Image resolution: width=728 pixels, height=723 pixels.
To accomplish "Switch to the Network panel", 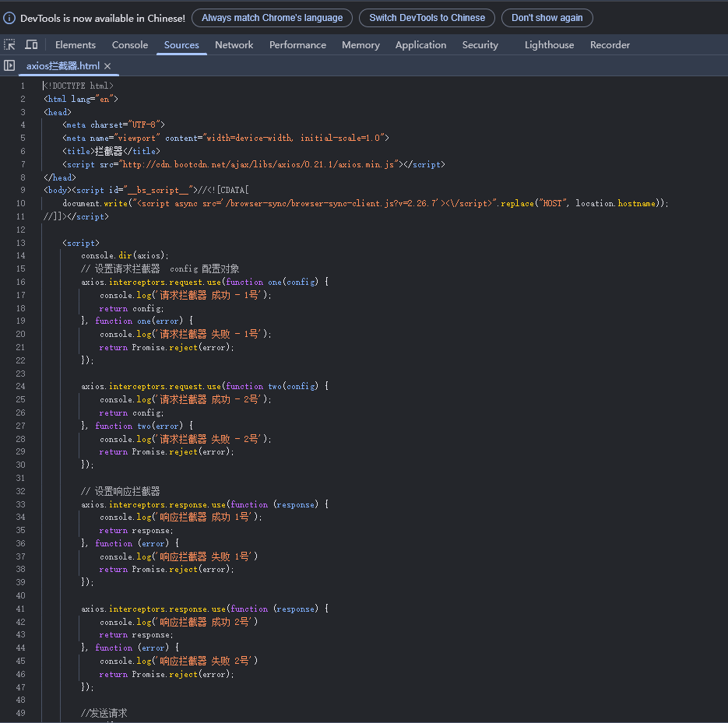I will [x=234, y=44].
